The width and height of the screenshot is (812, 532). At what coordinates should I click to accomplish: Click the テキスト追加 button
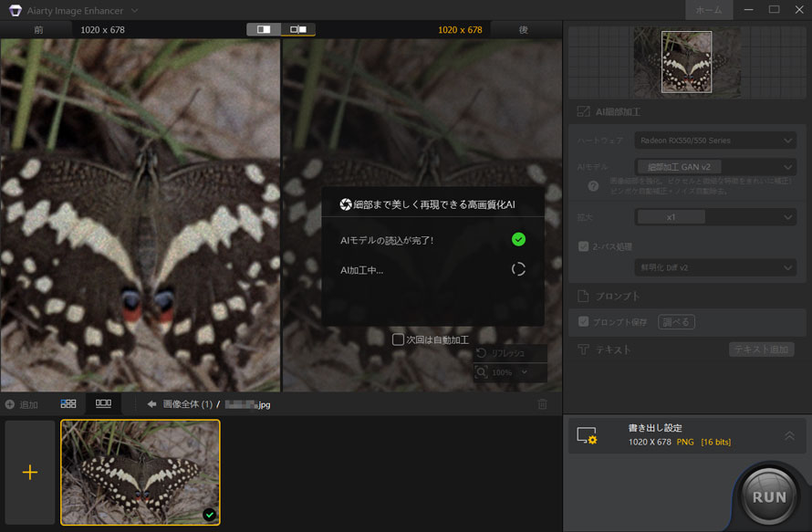[761, 349]
